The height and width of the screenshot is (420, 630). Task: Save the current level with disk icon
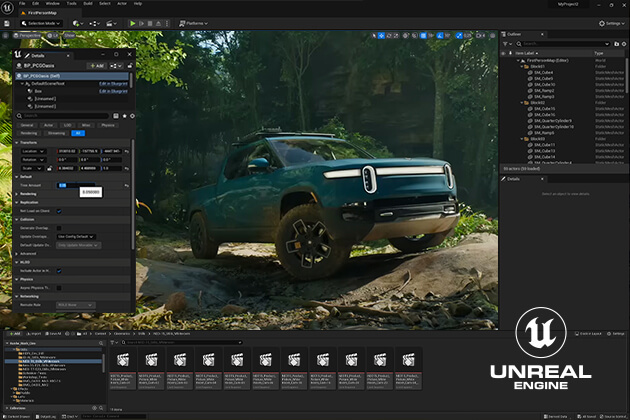[6, 23]
